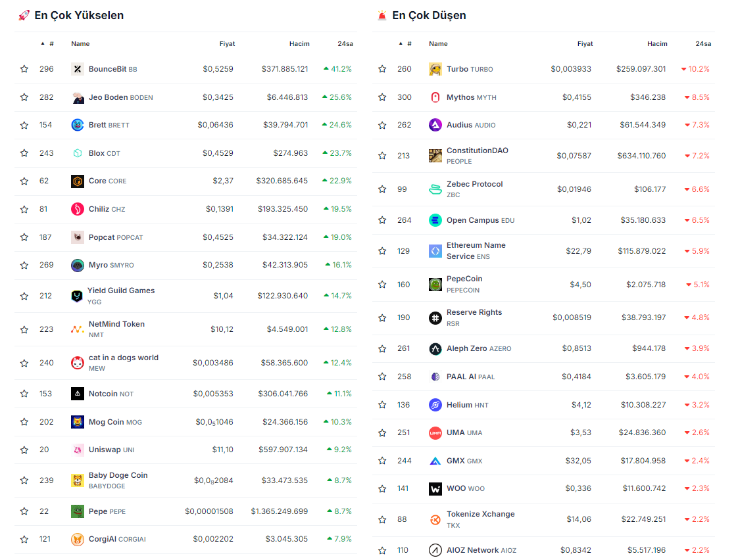Viewport: 738px width, 560px height.
Task: Toggle the favorite star for Mythos
Action: pos(382,97)
